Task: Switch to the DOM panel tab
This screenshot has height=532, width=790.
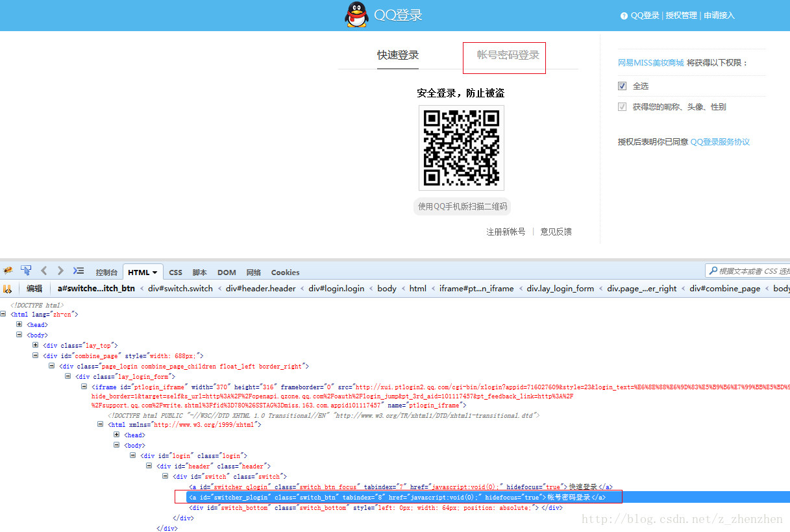Action: tap(227, 272)
